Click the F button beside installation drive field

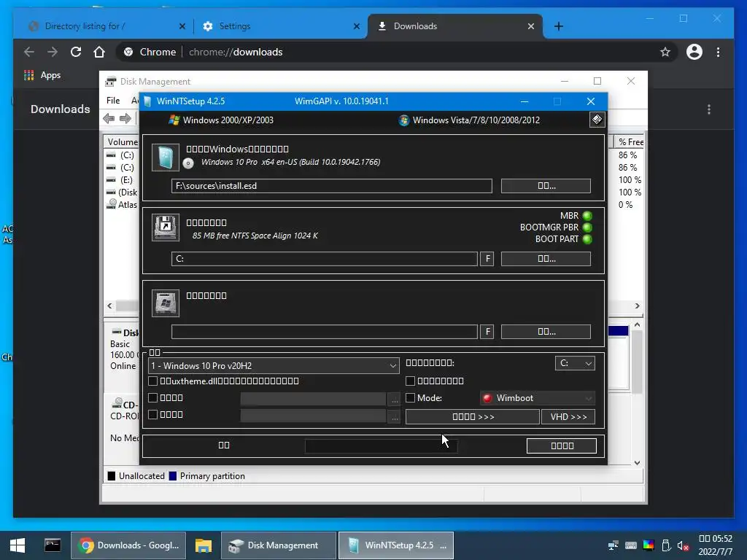coord(487,332)
